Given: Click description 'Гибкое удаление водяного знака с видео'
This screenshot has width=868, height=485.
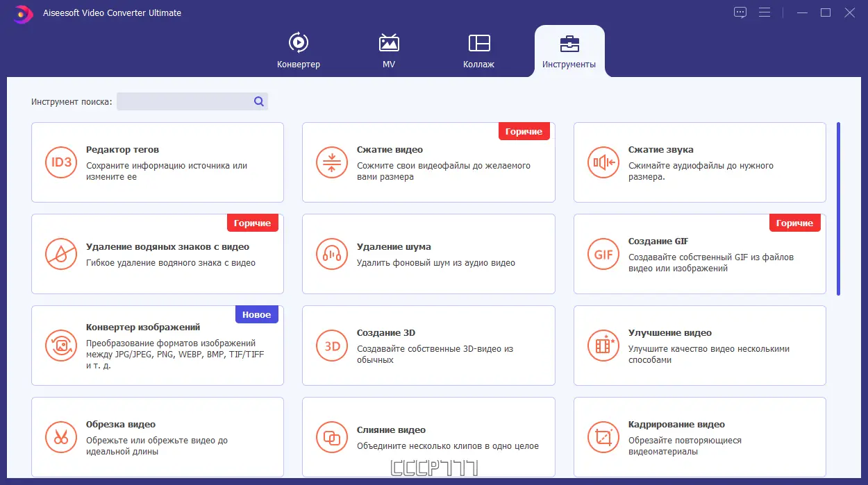Looking at the screenshot, I should (x=171, y=263).
